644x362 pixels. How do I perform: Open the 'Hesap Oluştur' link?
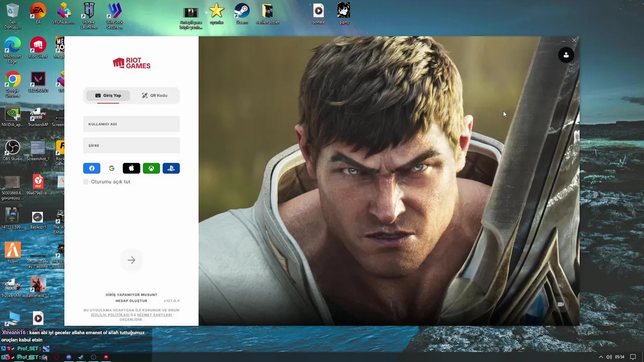pyautogui.click(x=131, y=301)
